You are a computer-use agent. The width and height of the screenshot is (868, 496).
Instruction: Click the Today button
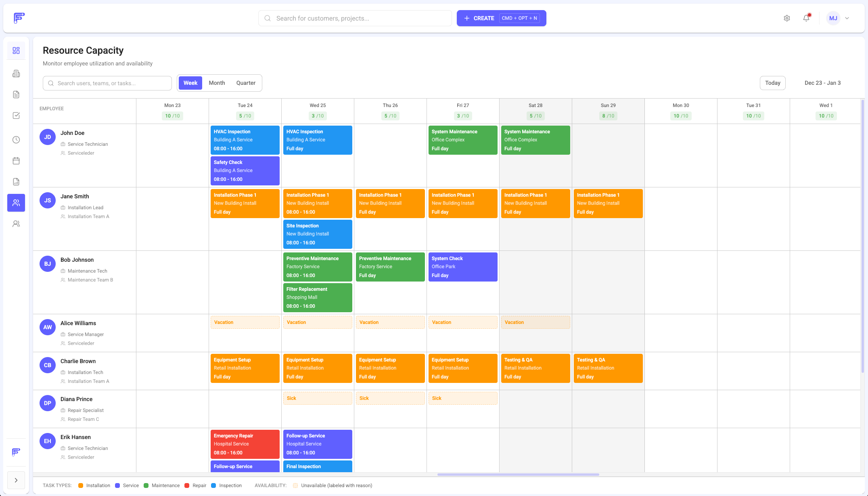[772, 82]
